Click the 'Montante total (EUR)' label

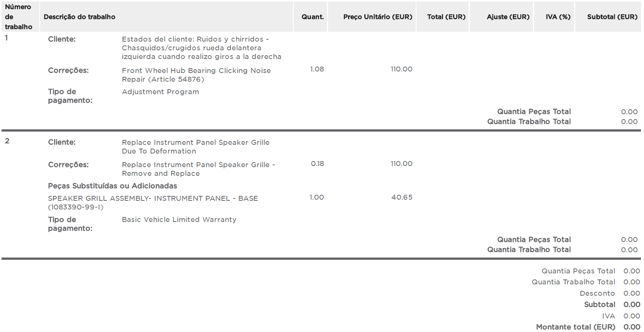tap(576, 327)
